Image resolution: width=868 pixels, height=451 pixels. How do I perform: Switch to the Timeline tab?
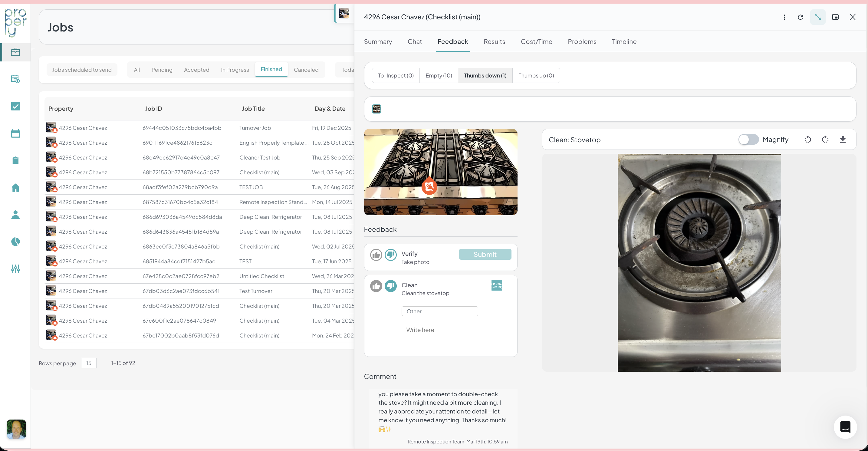(624, 41)
